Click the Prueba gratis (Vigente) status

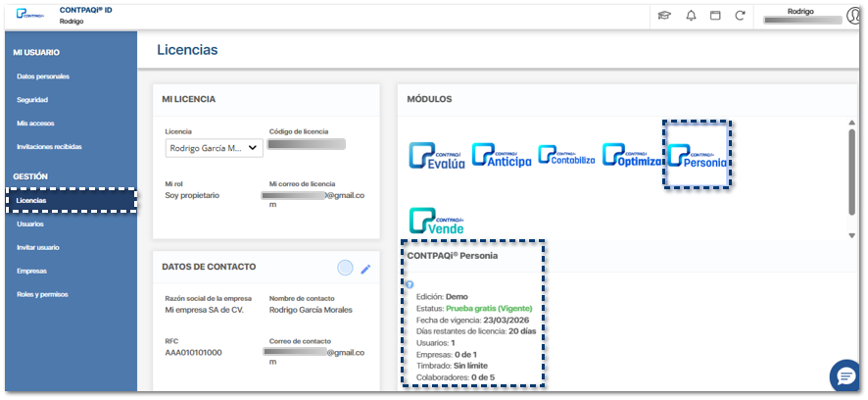pos(489,309)
